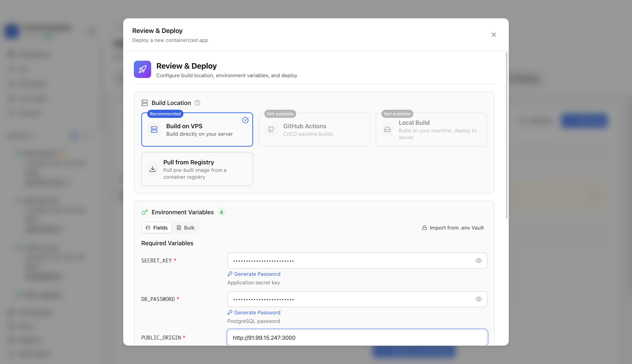Image resolution: width=632 pixels, height=364 pixels.
Task: Click the Environment Variables key icon
Action: [x=145, y=212]
